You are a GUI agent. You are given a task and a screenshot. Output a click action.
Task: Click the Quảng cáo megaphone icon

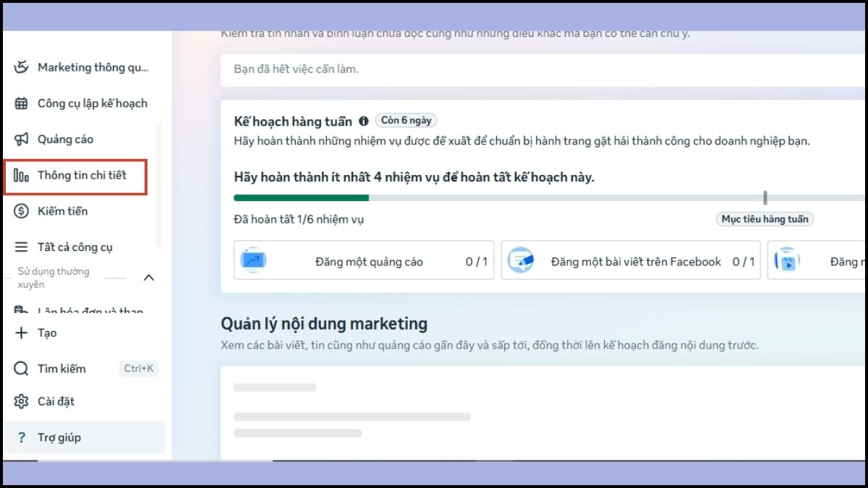tap(22, 140)
